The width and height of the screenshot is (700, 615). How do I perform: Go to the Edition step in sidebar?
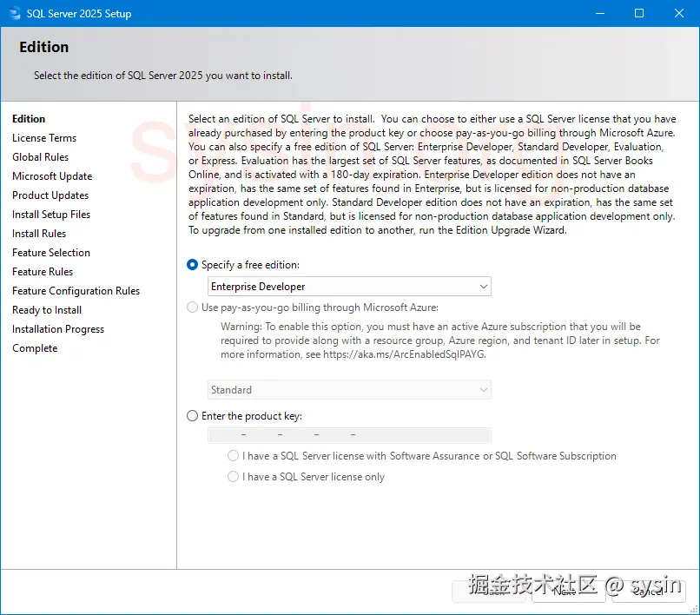pos(29,119)
